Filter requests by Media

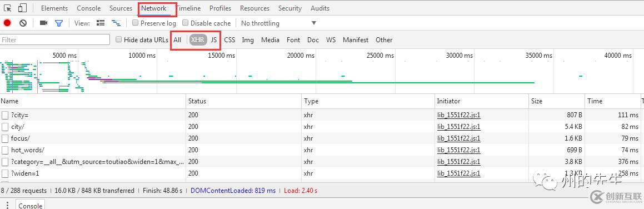[270, 40]
